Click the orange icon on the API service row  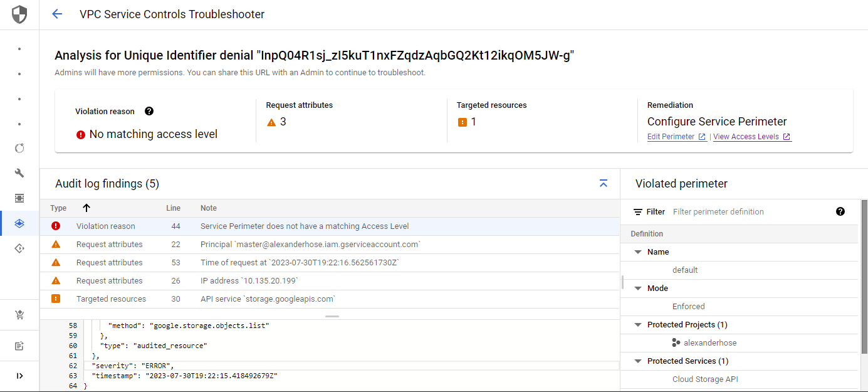[56, 299]
